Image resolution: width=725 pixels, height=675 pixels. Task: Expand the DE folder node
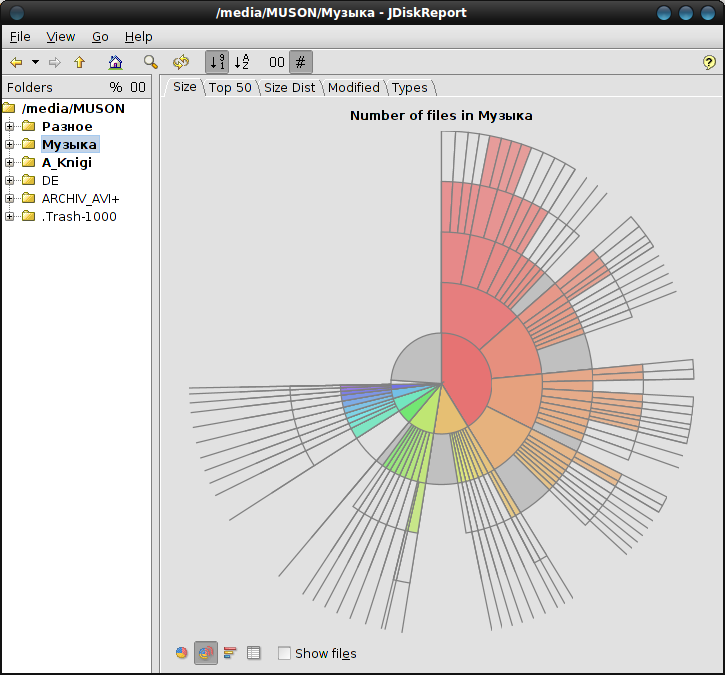[9, 180]
